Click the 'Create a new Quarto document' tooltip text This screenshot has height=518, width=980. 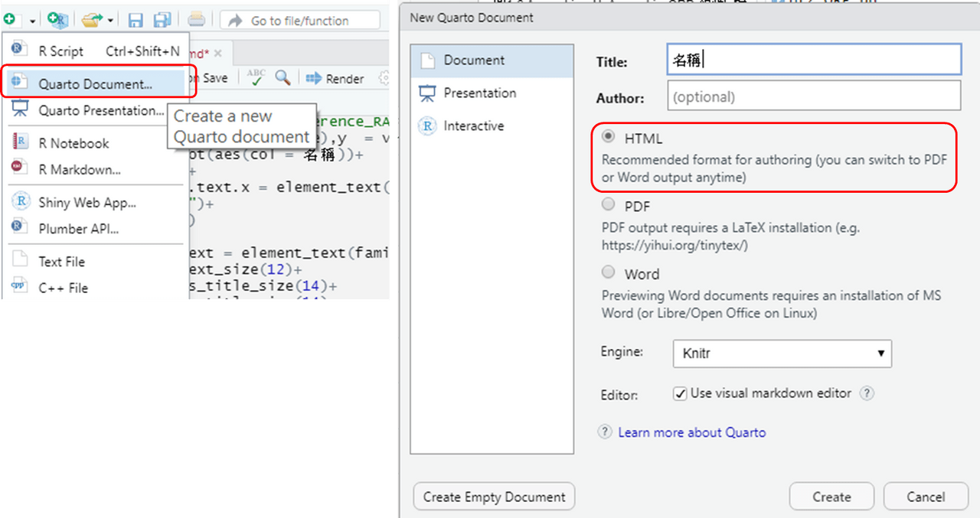pyautogui.click(x=241, y=127)
